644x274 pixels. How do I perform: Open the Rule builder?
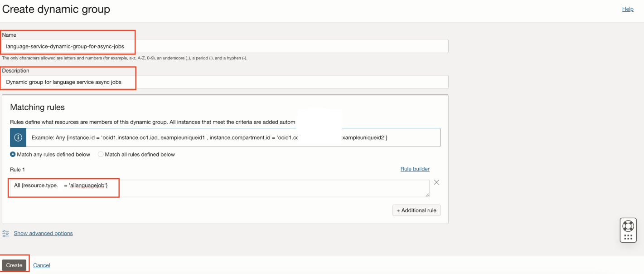[415, 169]
